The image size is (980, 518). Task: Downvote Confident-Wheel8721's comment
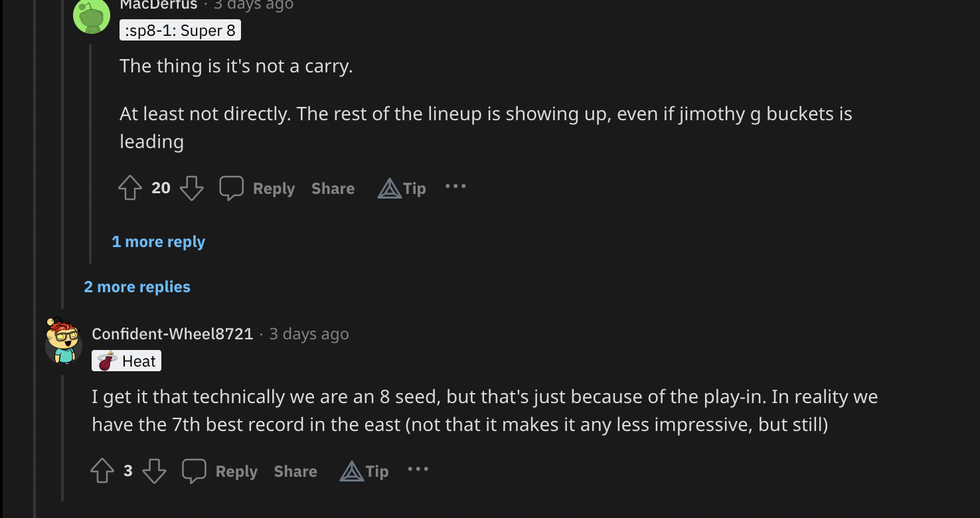coord(154,471)
